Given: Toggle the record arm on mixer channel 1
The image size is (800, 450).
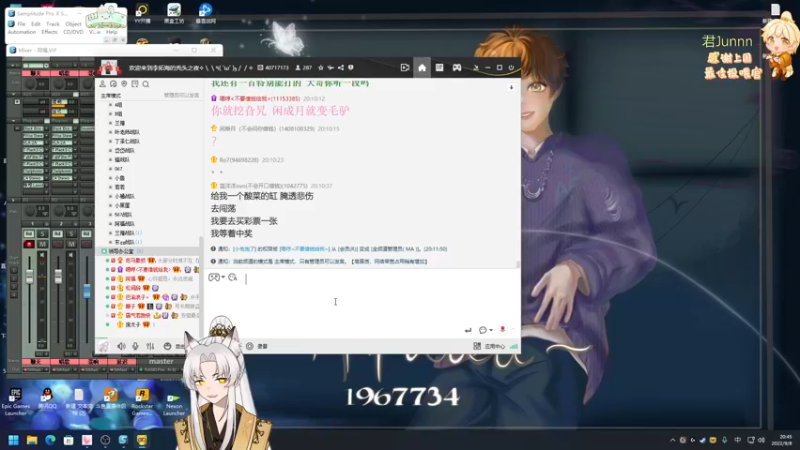Looking at the screenshot, I should tap(29, 244).
